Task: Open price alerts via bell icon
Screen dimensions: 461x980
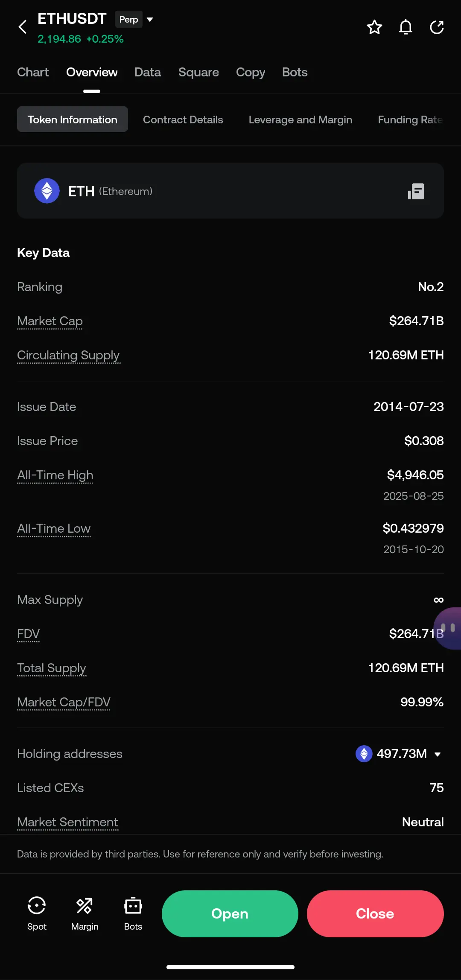Action: pos(406,27)
